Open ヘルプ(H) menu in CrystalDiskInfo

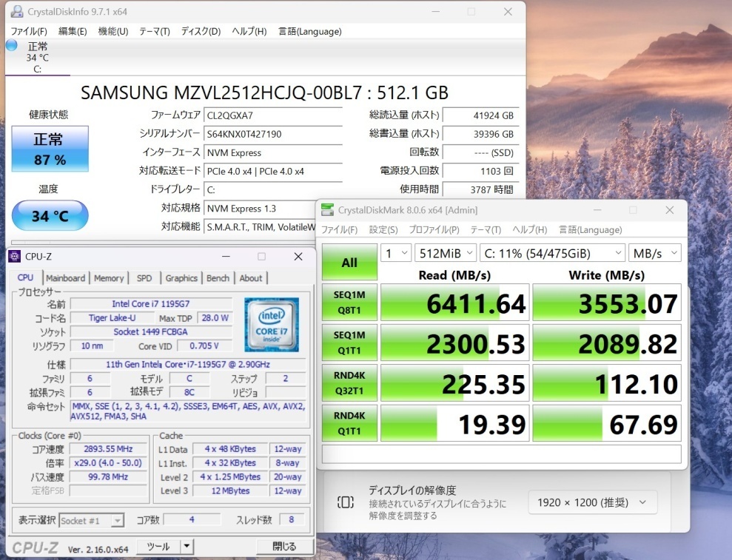[x=249, y=31]
